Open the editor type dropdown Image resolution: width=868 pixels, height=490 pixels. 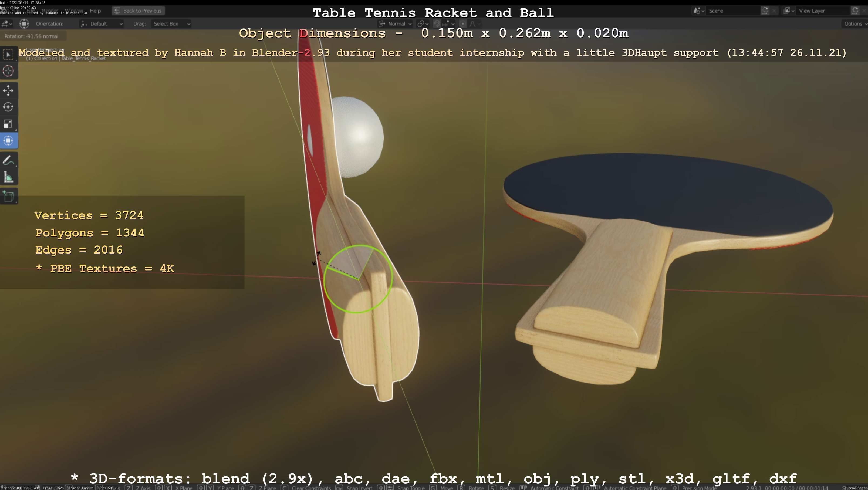[x=7, y=23]
